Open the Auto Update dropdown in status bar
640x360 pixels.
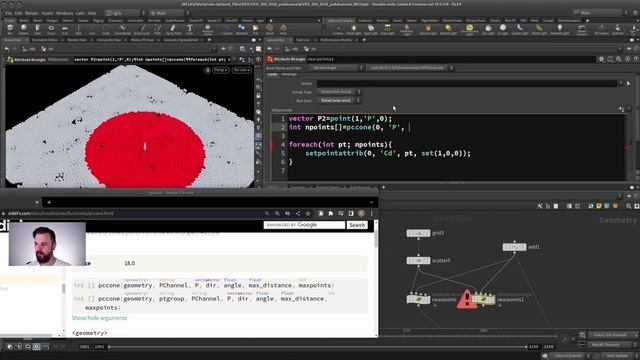pyautogui.click(x=619, y=356)
